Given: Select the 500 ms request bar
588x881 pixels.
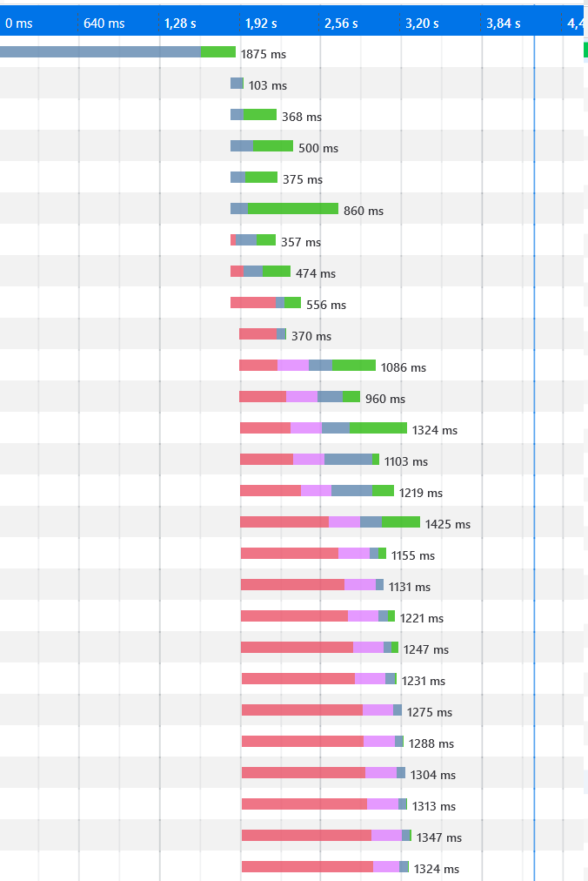Looking at the screenshot, I should [x=262, y=146].
